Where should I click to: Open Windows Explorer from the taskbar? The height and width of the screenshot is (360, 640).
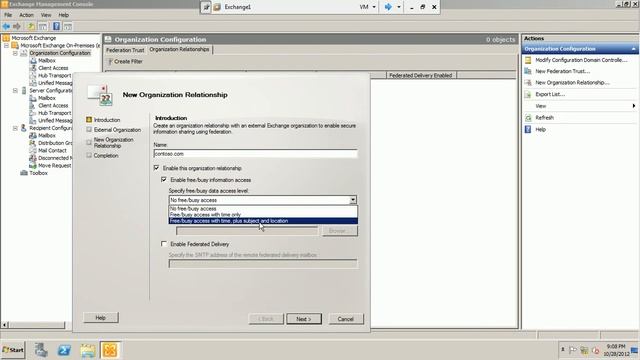point(87,350)
